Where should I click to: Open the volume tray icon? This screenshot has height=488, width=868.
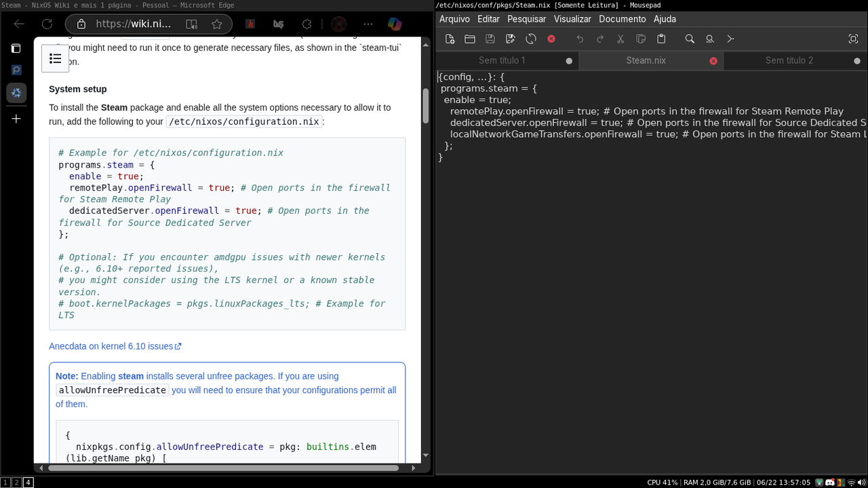[x=862, y=483]
